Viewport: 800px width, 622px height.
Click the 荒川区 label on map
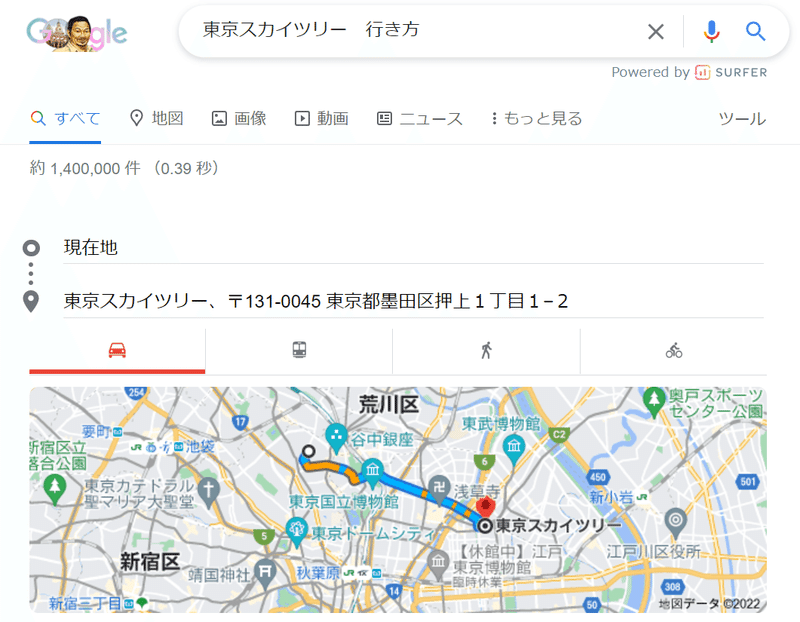389,404
